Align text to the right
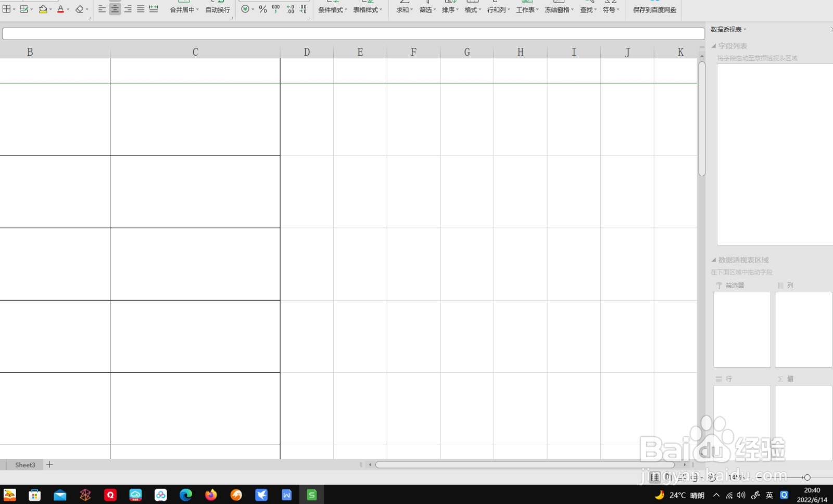The image size is (833, 504). [x=128, y=9]
